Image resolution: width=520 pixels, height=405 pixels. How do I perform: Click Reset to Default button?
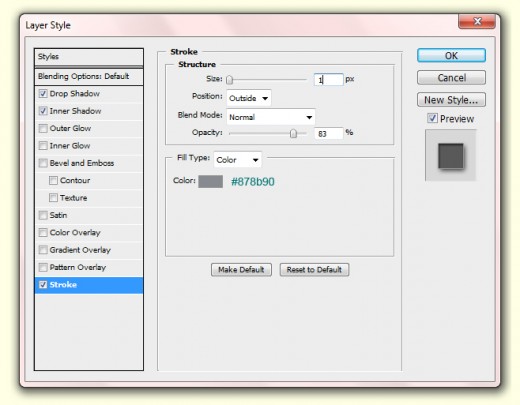pos(314,269)
